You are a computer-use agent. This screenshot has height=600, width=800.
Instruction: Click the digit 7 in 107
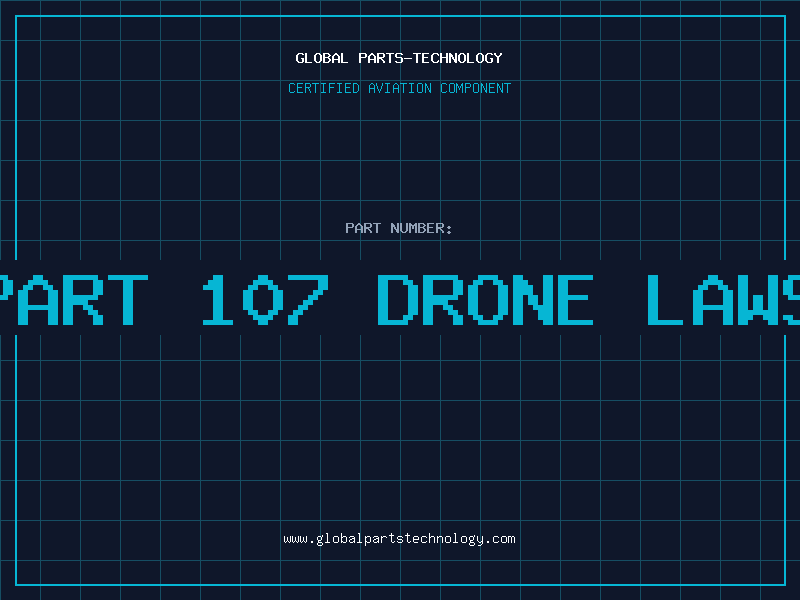308,299
